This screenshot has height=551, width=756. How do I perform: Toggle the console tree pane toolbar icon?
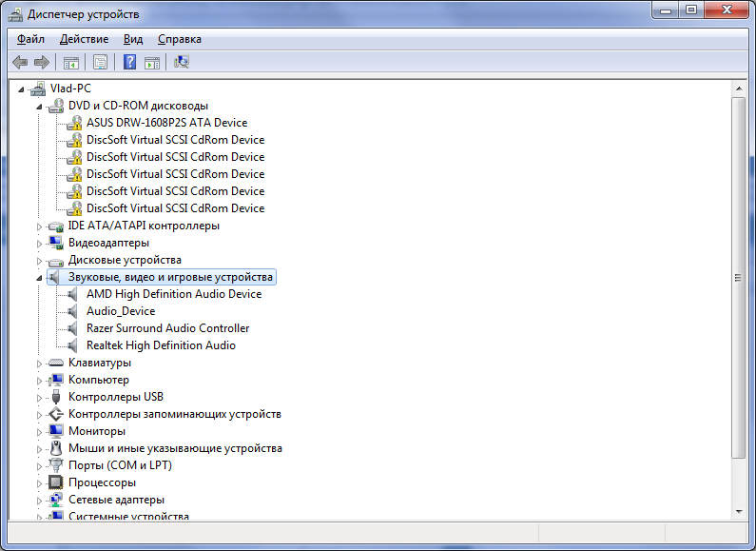71,62
